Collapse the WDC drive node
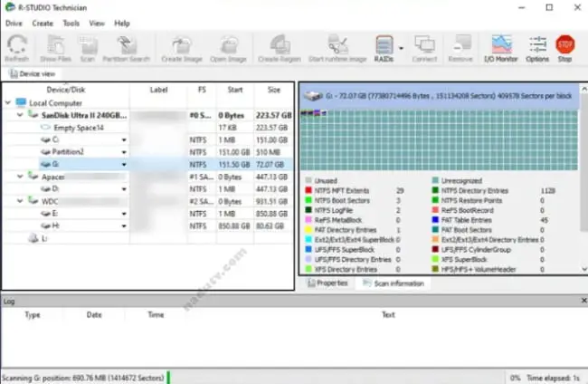588x384 pixels. click(x=20, y=201)
